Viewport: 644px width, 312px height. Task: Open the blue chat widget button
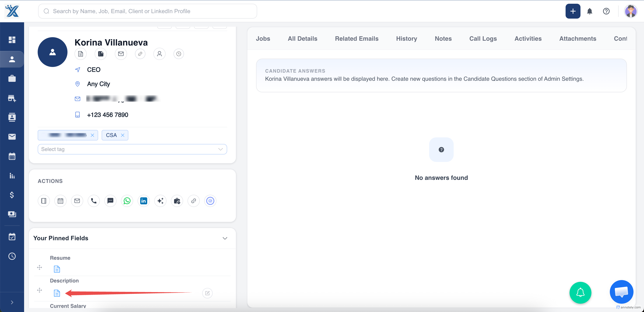tap(621, 292)
